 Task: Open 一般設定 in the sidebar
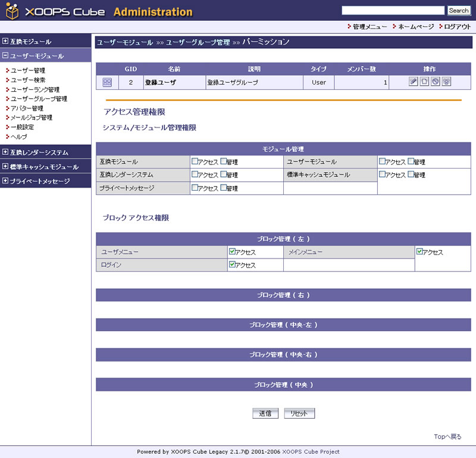22,127
